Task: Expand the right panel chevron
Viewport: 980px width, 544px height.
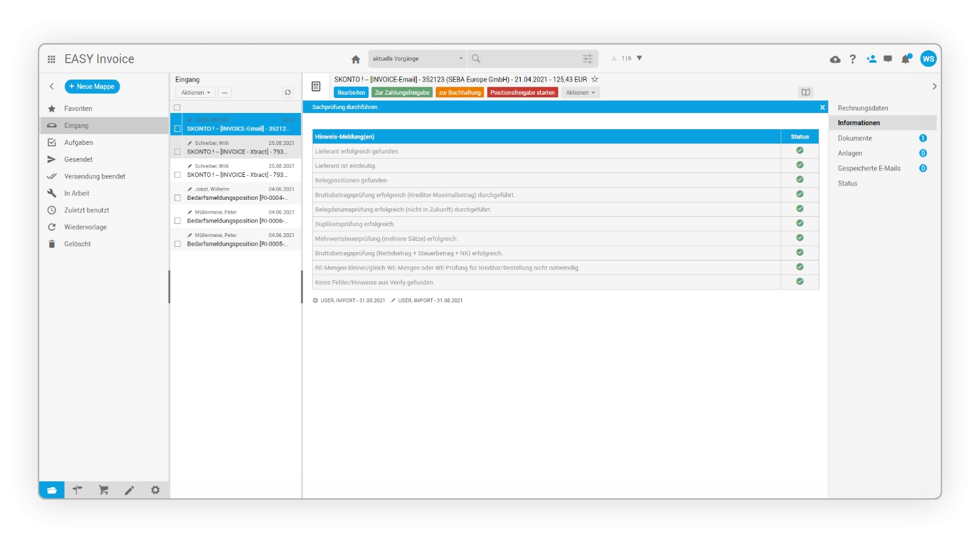Action: [934, 86]
